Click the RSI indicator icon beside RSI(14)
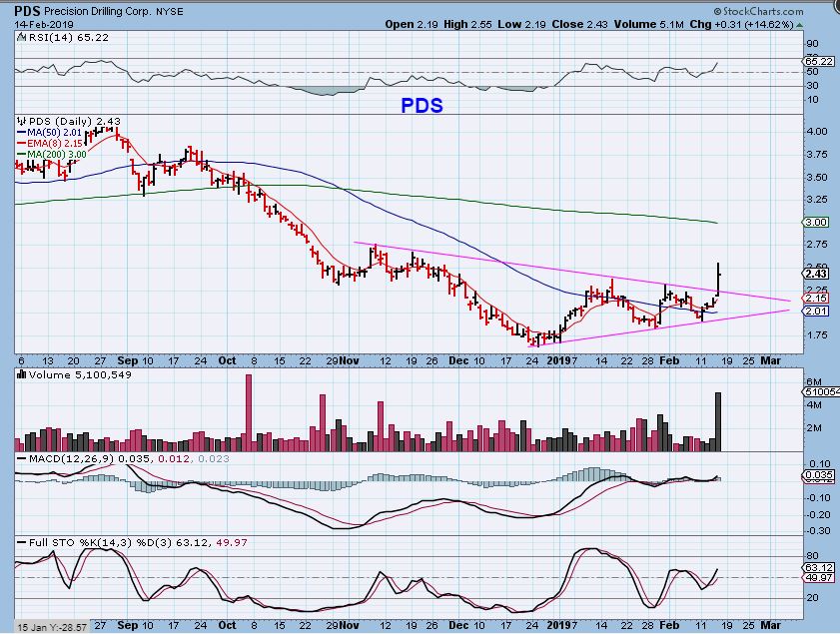840x634 pixels. (21, 38)
